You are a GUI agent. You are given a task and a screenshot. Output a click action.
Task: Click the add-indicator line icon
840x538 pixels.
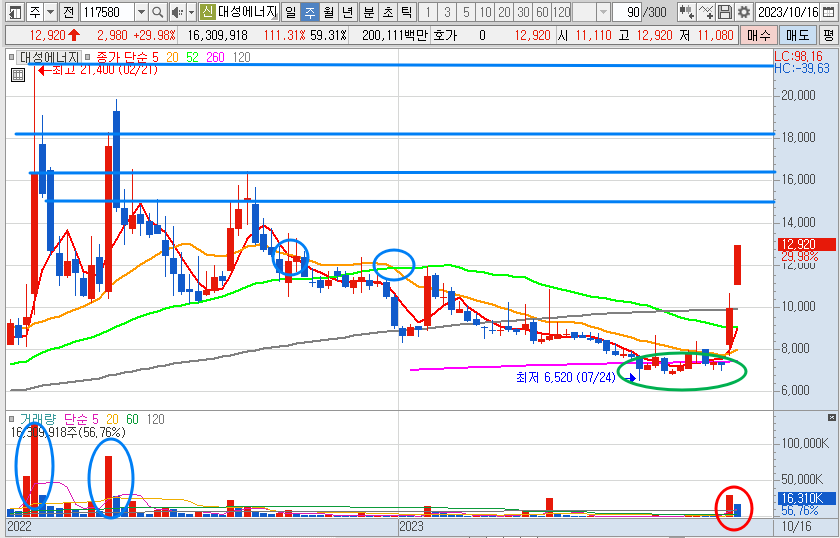coord(706,11)
